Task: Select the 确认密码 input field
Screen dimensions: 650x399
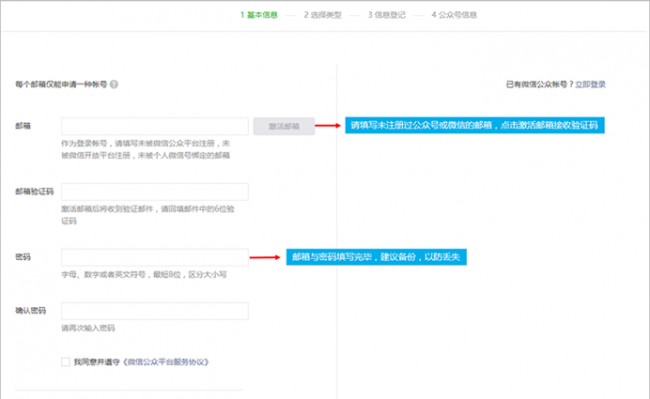Action: pyautogui.click(x=155, y=311)
